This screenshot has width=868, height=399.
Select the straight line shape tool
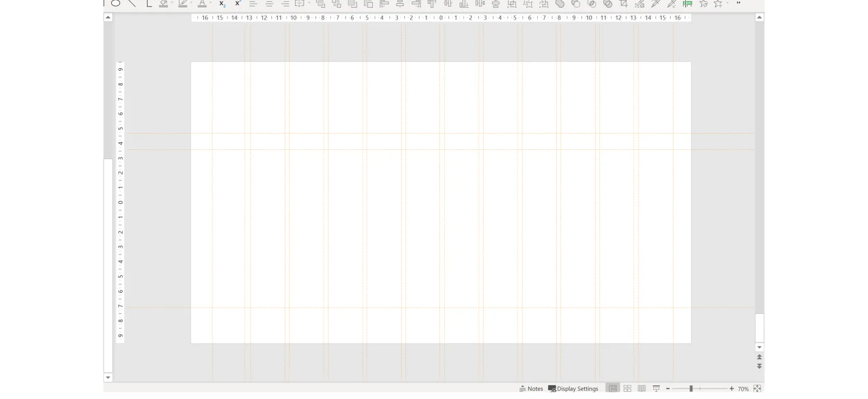pos(132,3)
